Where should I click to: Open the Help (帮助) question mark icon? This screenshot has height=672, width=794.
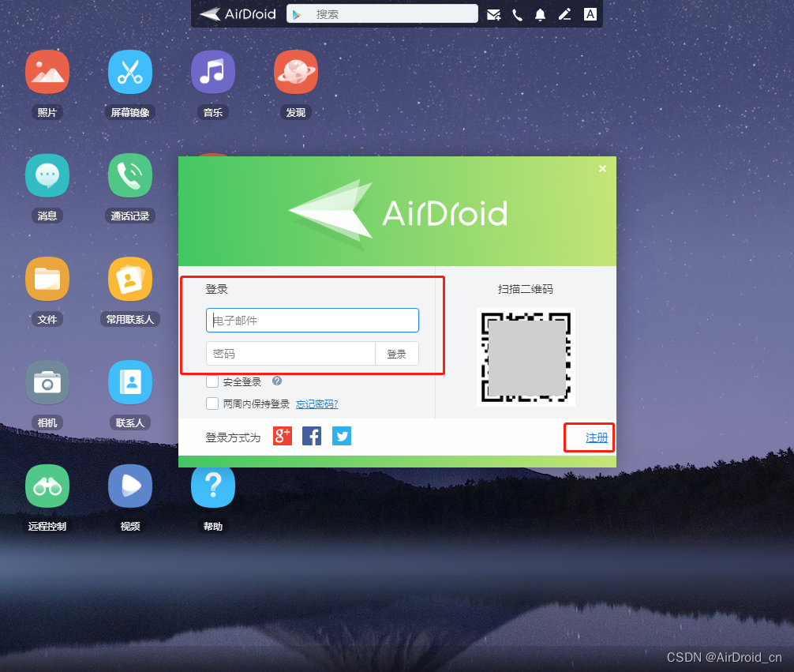[x=212, y=486]
